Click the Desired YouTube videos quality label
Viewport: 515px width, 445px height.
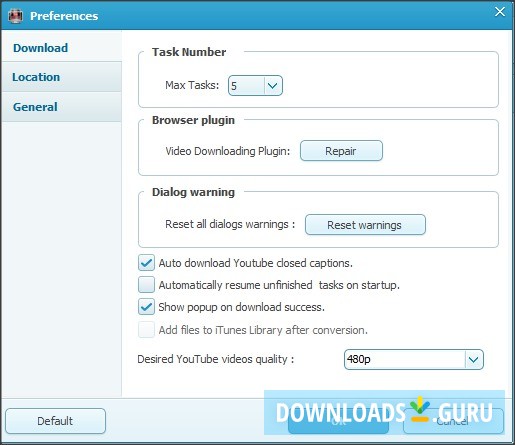click(x=216, y=359)
